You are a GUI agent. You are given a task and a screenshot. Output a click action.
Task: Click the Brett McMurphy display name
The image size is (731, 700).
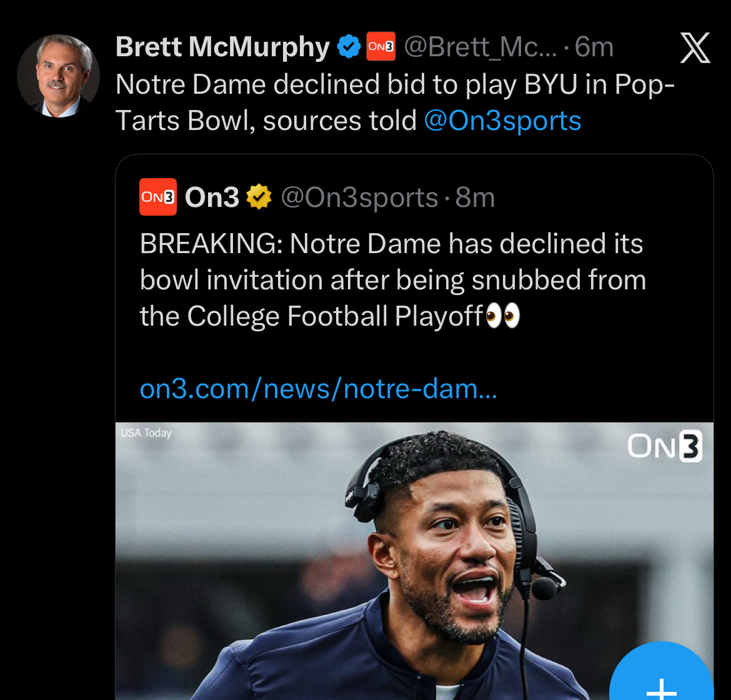point(222,47)
